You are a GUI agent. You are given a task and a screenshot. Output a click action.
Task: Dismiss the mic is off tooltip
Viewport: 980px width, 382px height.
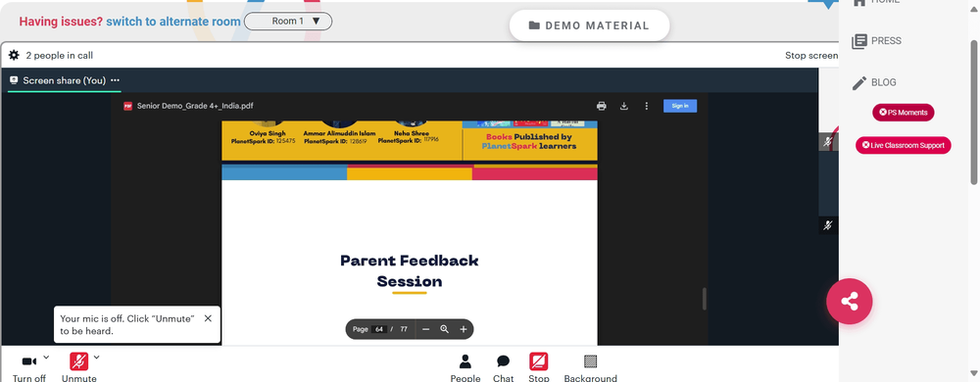(x=208, y=318)
